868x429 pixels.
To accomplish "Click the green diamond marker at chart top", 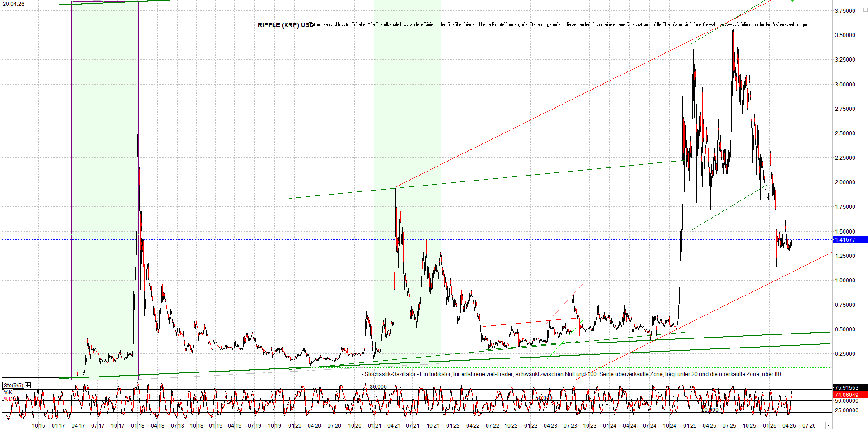I will pyautogui.click(x=792, y=1).
